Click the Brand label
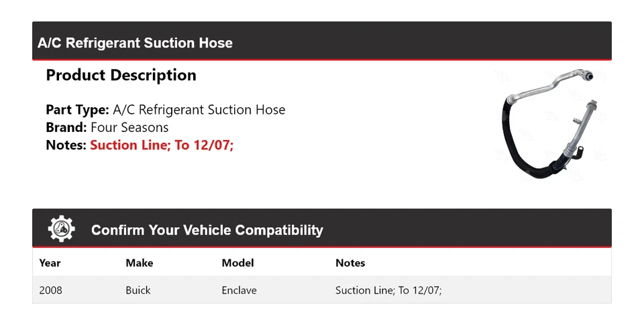Viewport: 644px width, 325px height. pyautogui.click(x=66, y=127)
